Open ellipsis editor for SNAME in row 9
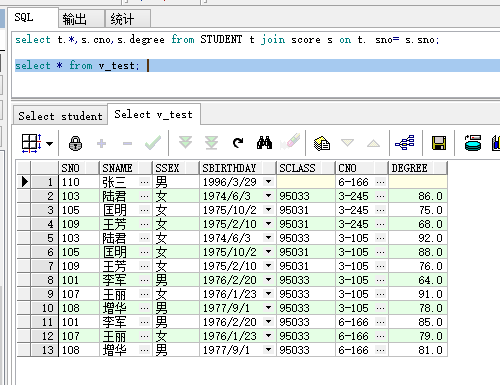The height and width of the screenshot is (385, 500). click(x=144, y=294)
